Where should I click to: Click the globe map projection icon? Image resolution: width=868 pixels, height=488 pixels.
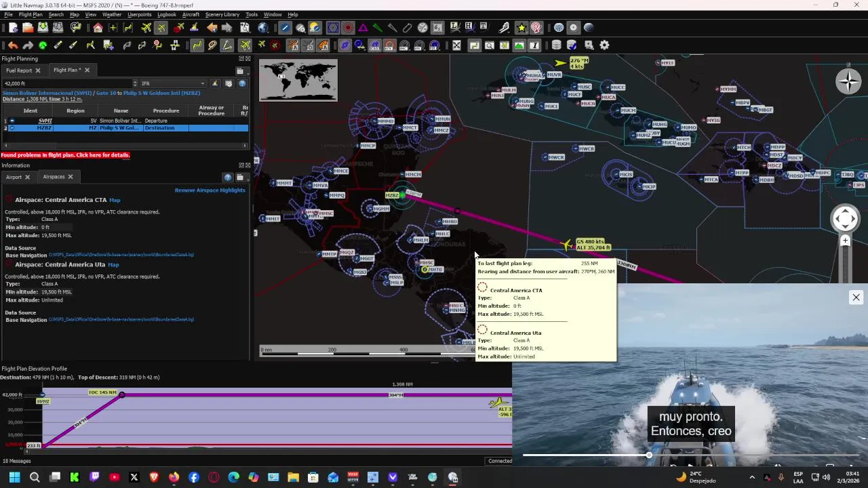(263, 28)
